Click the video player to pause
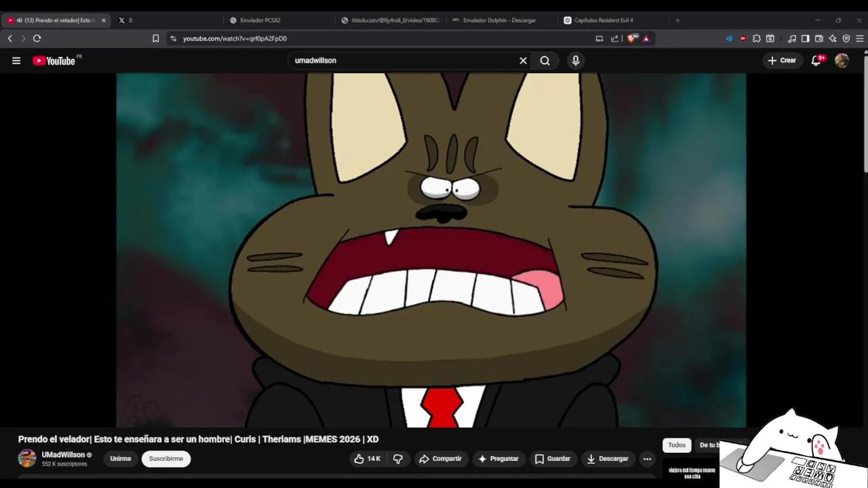The height and width of the screenshot is (488, 868). (x=431, y=250)
